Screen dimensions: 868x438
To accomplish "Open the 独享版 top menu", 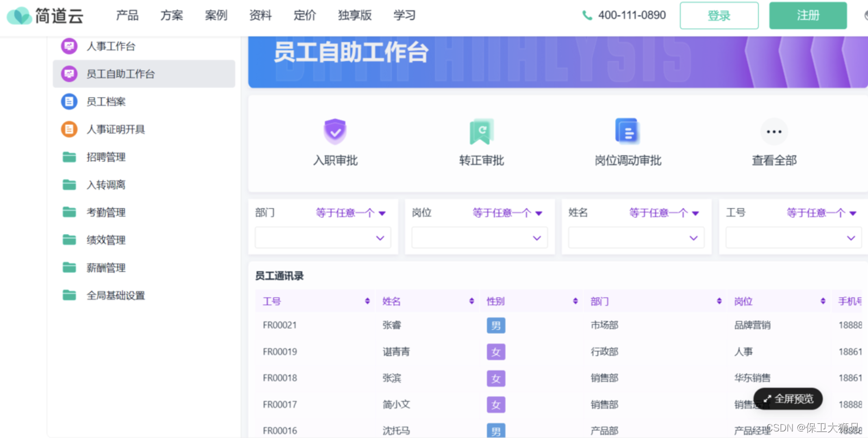I will click(x=355, y=15).
